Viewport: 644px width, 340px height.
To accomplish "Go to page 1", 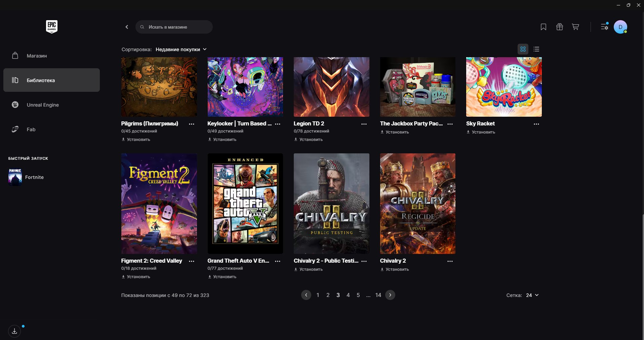I will click(318, 295).
